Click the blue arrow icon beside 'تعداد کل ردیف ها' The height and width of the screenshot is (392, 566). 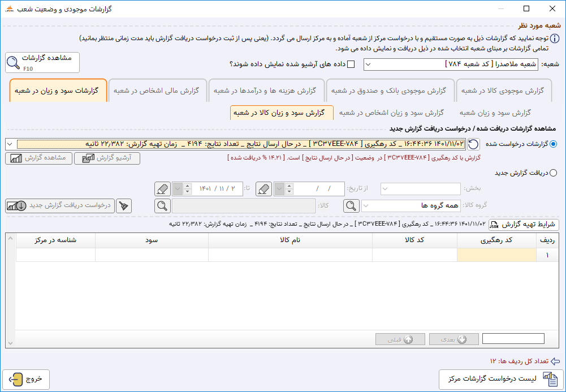[555, 361]
